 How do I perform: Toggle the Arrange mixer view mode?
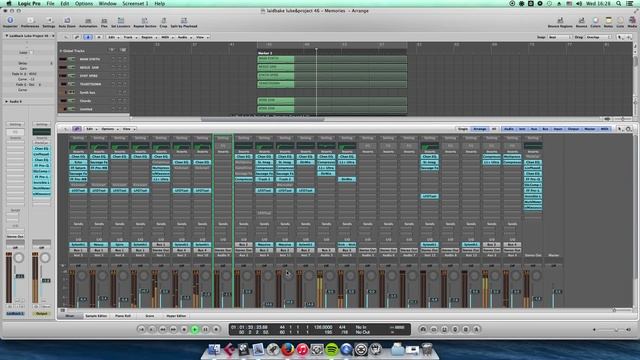click(x=480, y=129)
